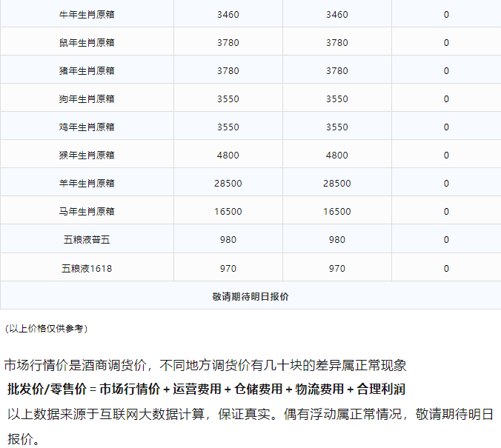Click the 鸡年生肖原箱 product name
The height and width of the screenshot is (448, 501).
[x=87, y=127]
